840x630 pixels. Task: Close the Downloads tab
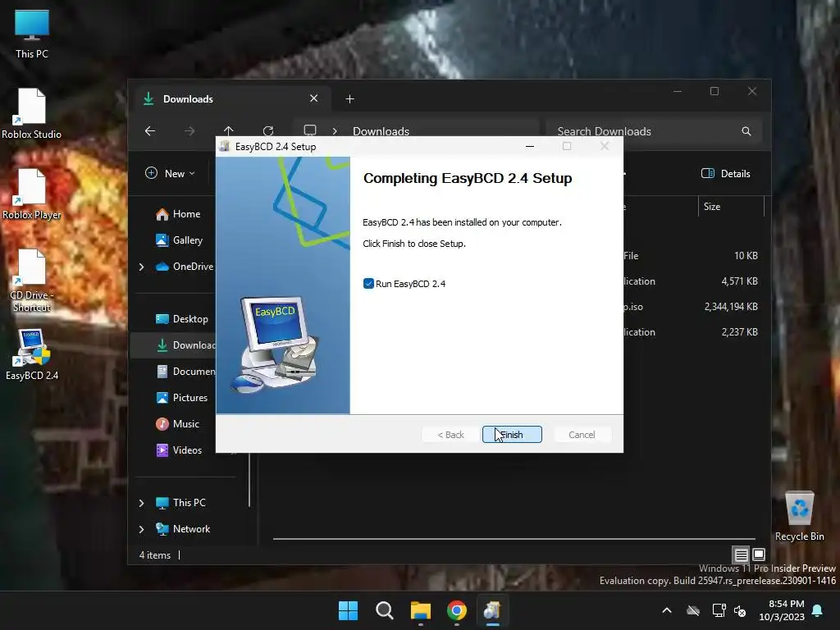(314, 98)
